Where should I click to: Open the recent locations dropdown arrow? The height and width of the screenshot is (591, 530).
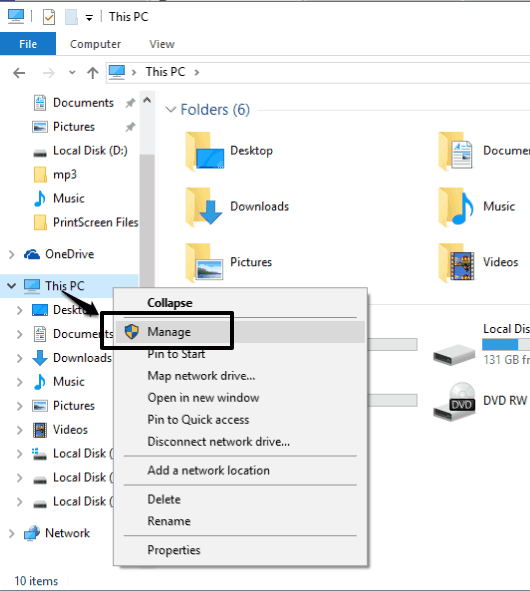pos(72,72)
